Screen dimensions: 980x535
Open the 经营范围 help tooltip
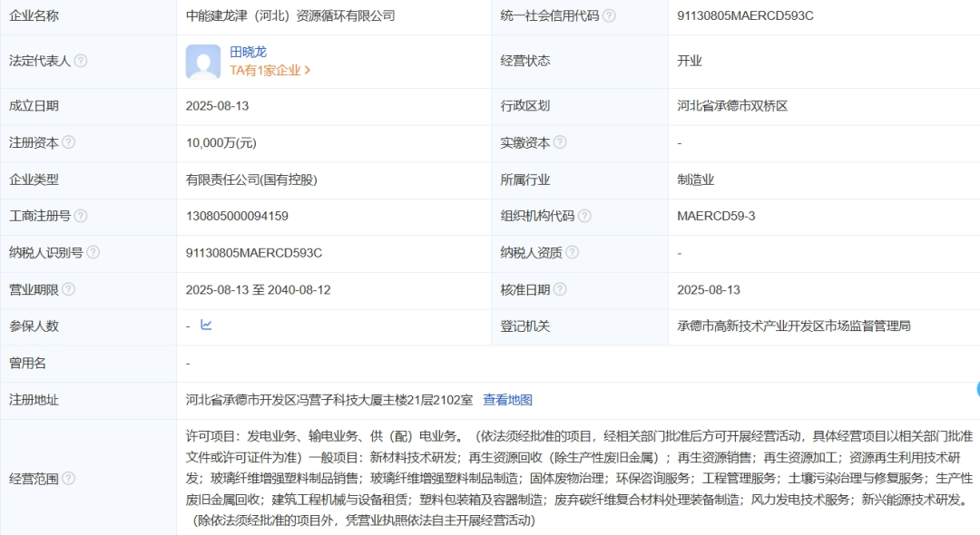click(68, 477)
